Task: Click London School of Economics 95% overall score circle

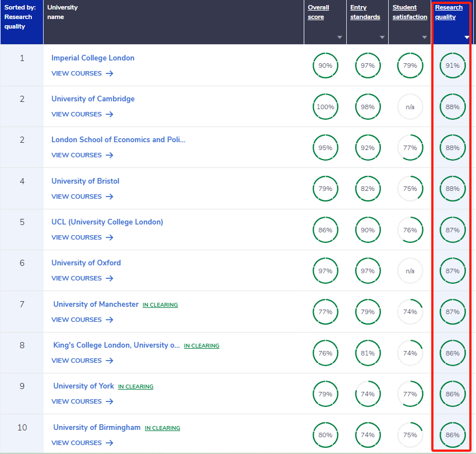Action: 326,148
